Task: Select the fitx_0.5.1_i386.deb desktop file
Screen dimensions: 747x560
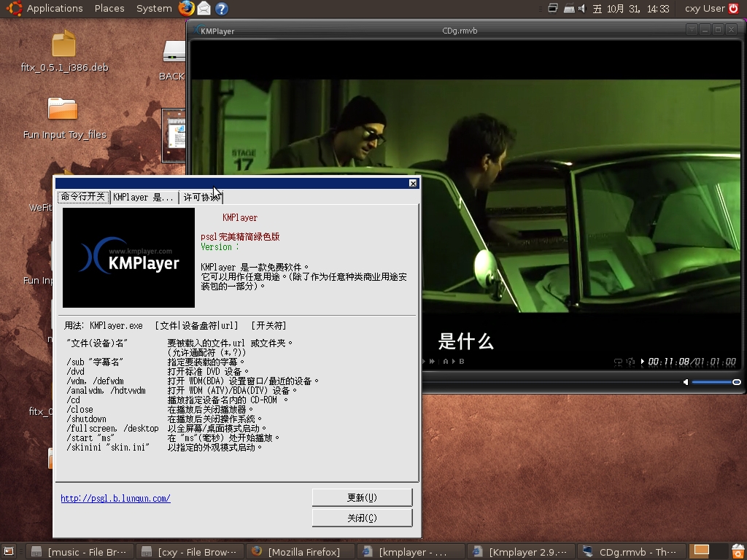Action: (64, 51)
